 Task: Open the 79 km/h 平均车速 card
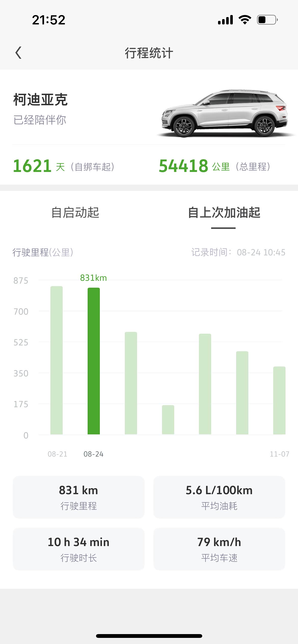coord(219,549)
